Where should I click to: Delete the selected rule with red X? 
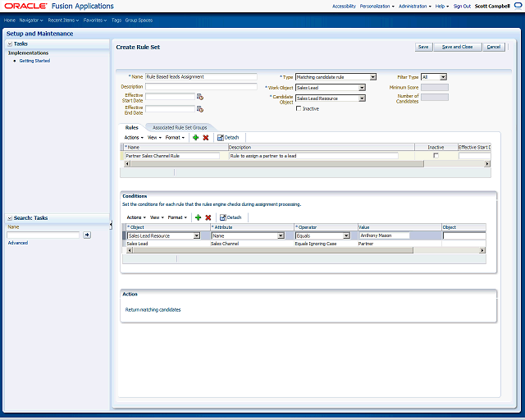tap(206, 137)
